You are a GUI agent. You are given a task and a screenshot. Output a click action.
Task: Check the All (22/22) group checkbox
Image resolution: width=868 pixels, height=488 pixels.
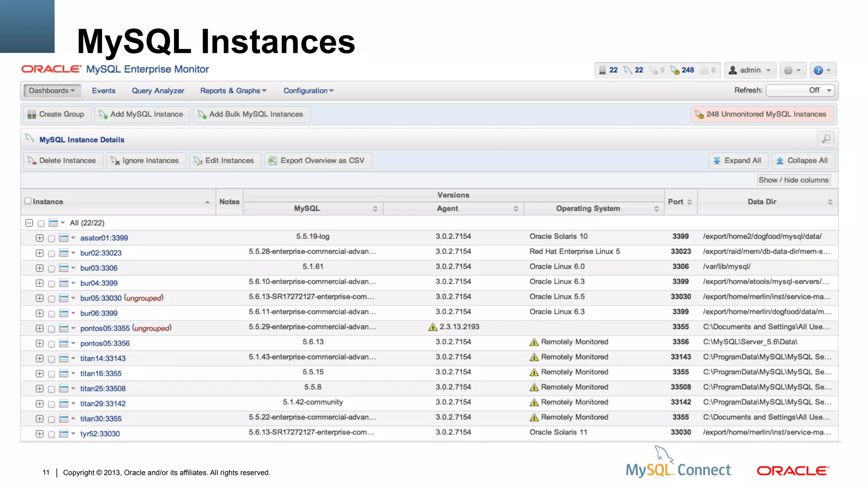(41, 224)
